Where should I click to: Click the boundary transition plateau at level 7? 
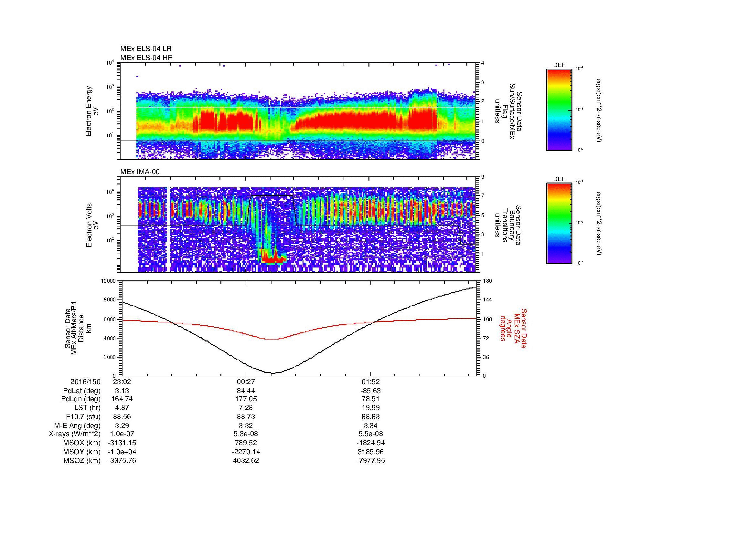272,196
